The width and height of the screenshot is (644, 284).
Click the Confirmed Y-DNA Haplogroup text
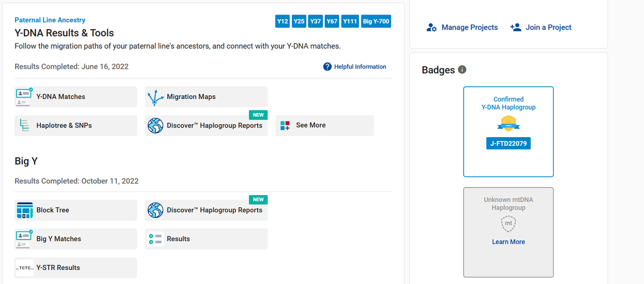[x=508, y=103]
